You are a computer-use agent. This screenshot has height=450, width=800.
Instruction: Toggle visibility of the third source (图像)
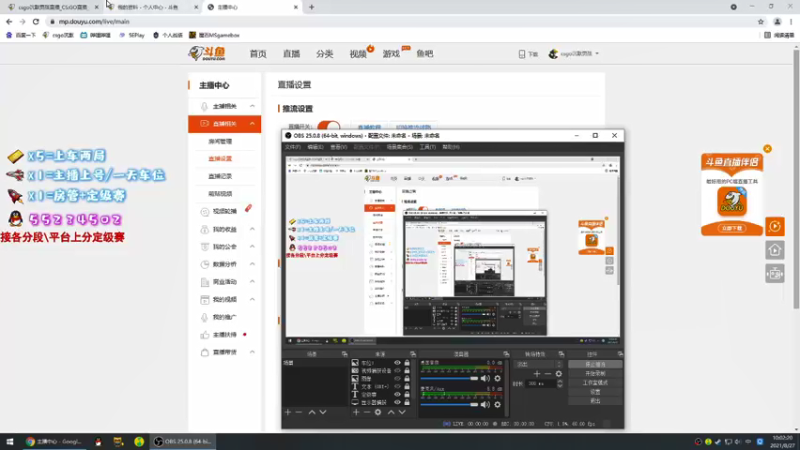[x=397, y=379]
